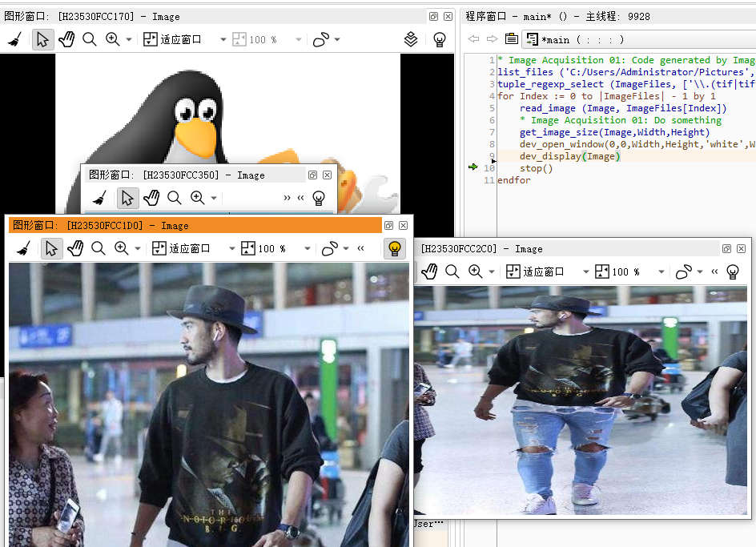This screenshot has width=756, height=547.
Task: Expand 适应窗口 dropdown in FCC2C0 window
Action: (x=585, y=271)
